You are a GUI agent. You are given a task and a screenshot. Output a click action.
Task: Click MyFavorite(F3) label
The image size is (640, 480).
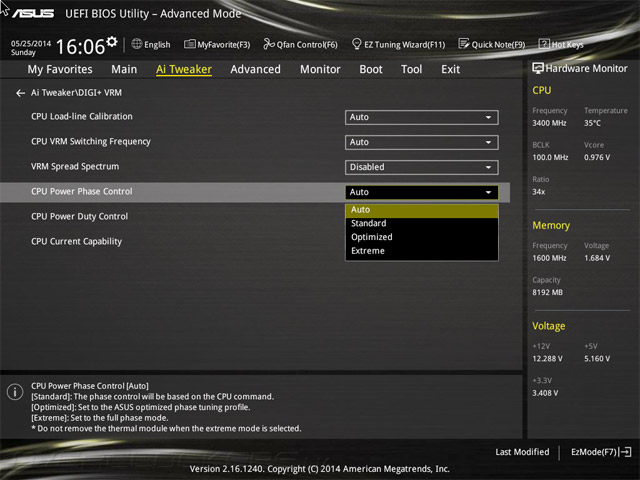coord(224,44)
